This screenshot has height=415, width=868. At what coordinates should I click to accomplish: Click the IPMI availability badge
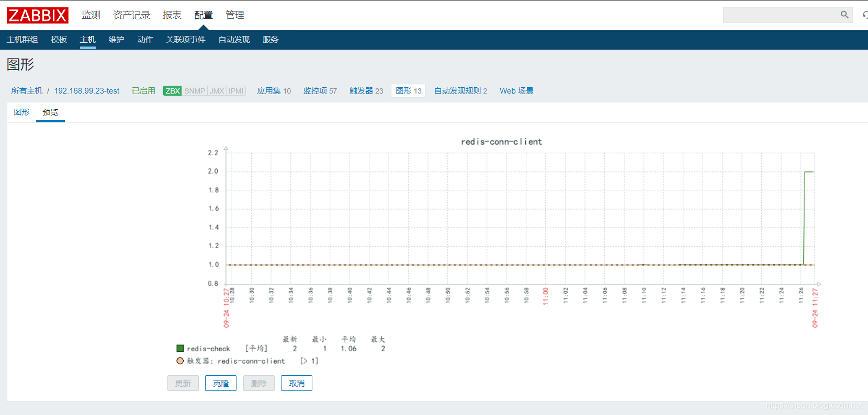coord(236,91)
